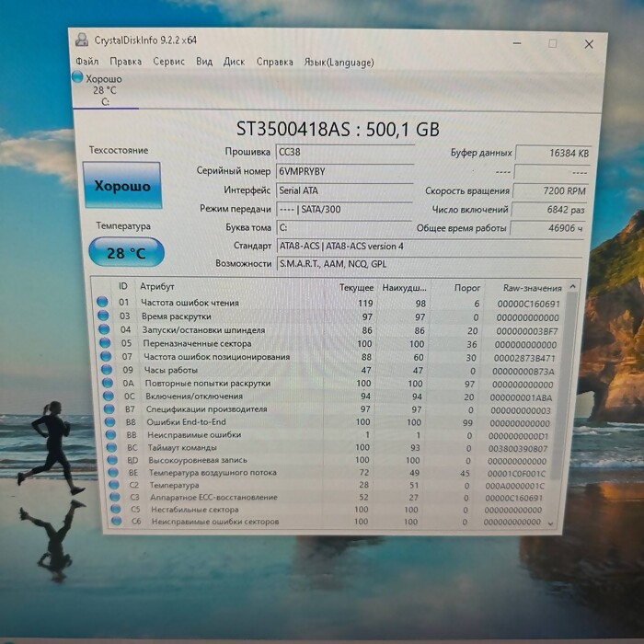
Task: Click the Буква тома field C:
Action: click(345, 227)
